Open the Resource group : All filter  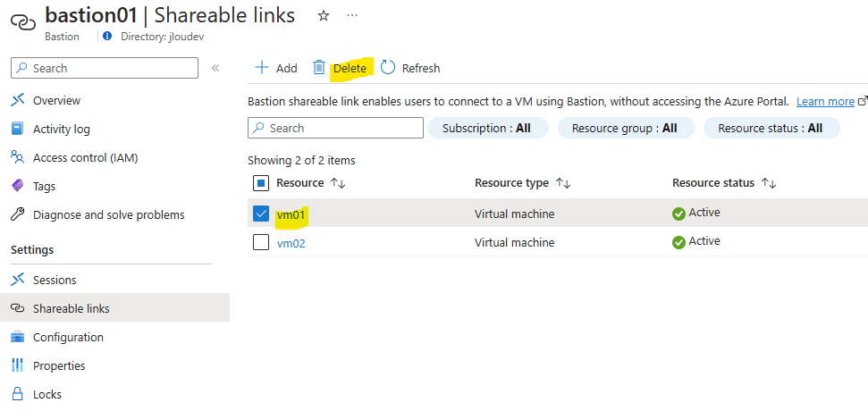click(626, 129)
